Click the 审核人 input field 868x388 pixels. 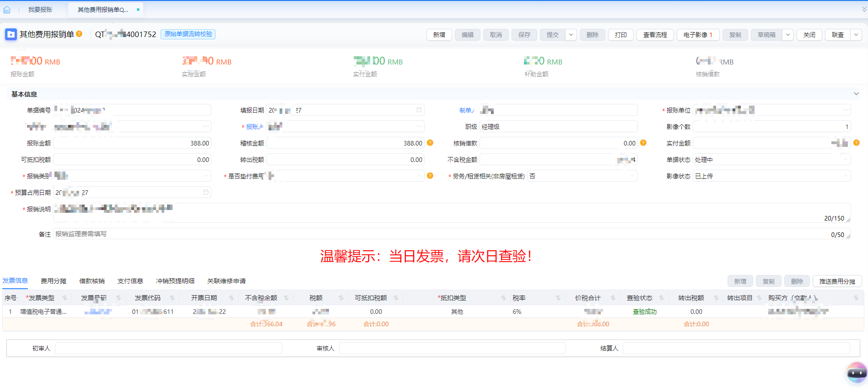pyautogui.click(x=453, y=348)
